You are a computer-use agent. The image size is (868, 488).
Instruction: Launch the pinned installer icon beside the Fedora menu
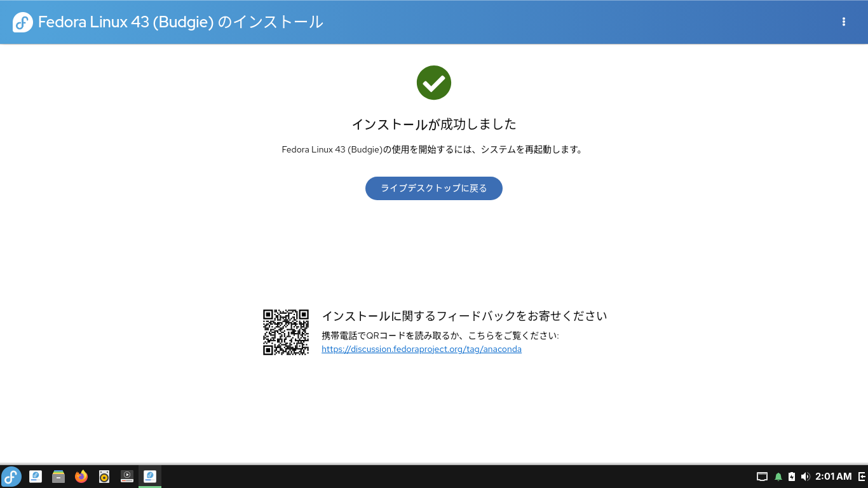(36, 477)
